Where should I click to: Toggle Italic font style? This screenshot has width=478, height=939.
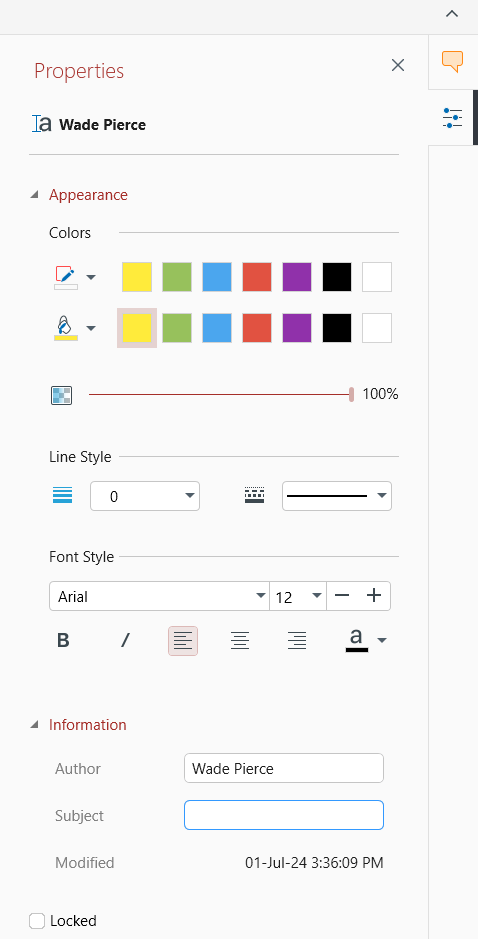125,641
